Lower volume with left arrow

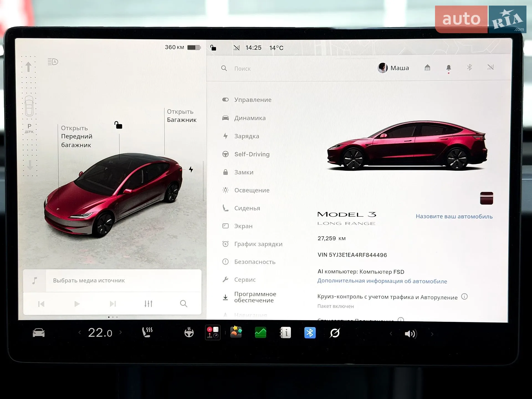coord(391,334)
